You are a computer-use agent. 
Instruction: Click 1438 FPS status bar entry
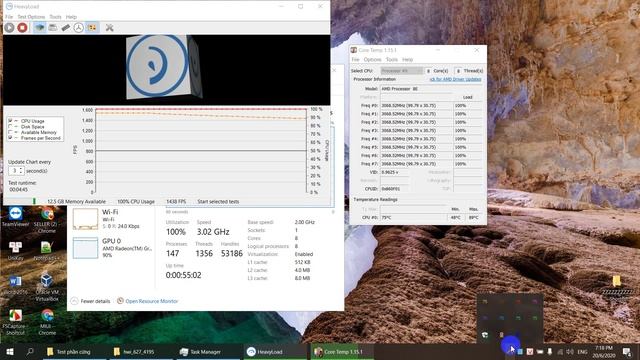click(x=176, y=202)
